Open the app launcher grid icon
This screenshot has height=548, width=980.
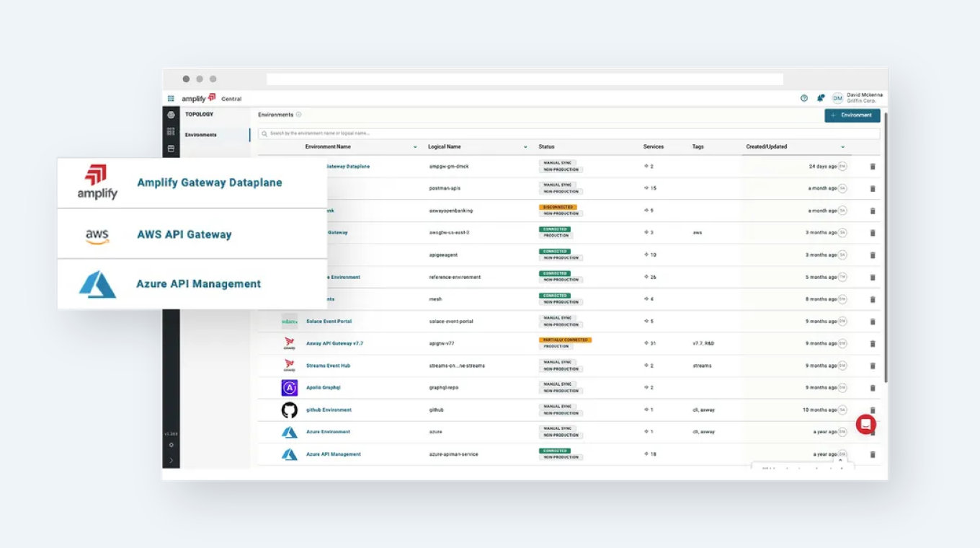pyautogui.click(x=171, y=99)
